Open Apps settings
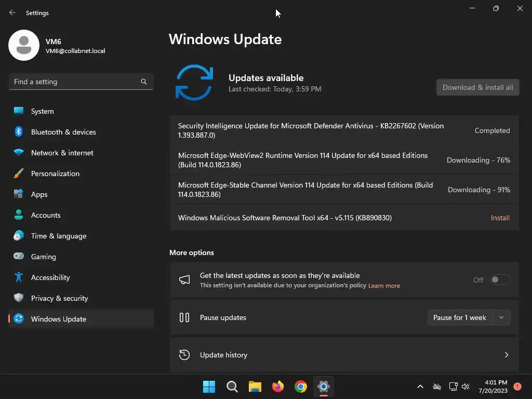The width and height of the screenshot is (532, 399). coord(81,194)
